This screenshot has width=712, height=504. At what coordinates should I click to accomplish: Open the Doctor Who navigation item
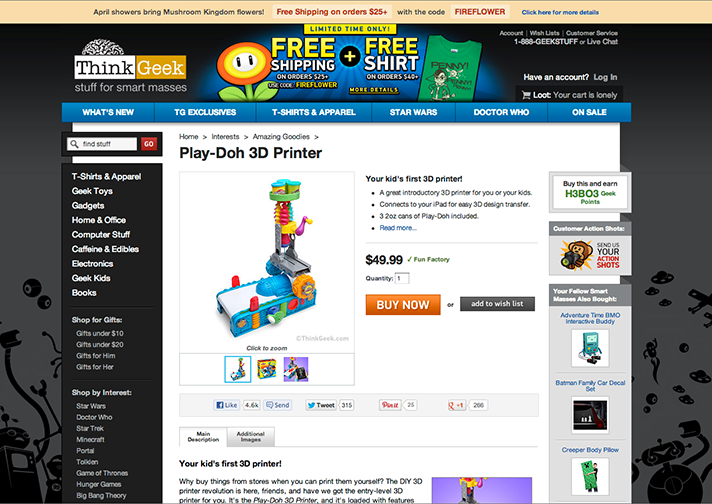click(x=501, y=112)
